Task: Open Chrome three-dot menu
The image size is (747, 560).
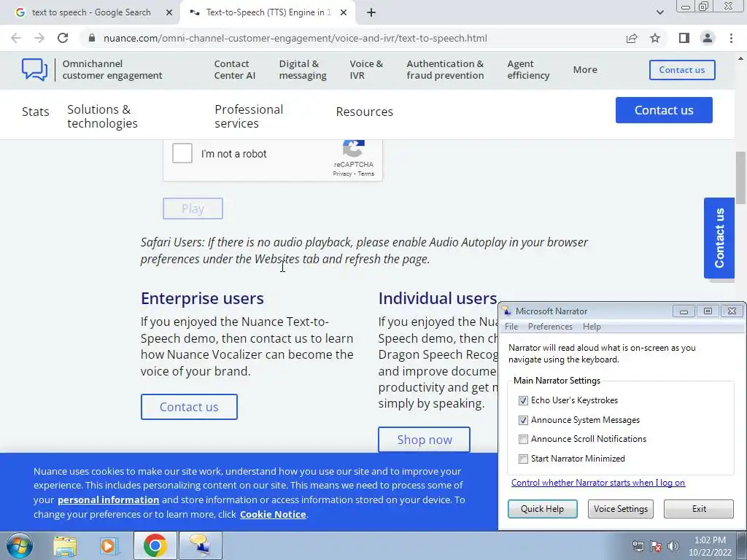Action: (x=731, y=38)
